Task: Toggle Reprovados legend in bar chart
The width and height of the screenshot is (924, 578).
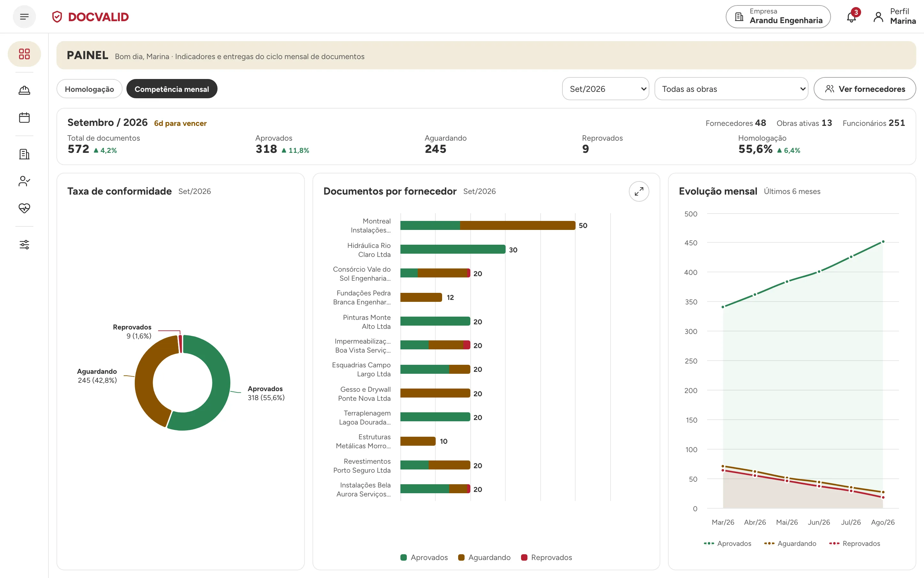Action: [546, 557]
